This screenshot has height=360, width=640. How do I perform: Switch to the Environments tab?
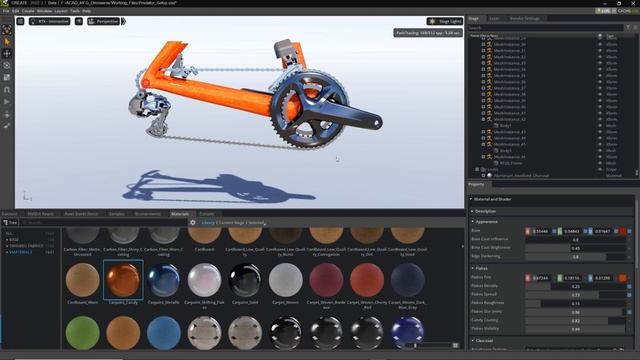click(147, 214)
